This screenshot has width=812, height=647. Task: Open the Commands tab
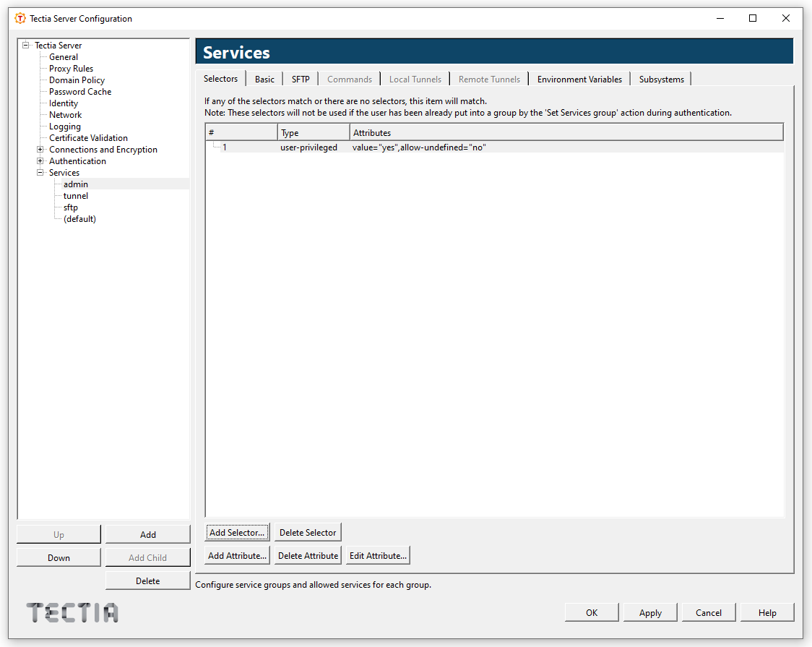pyautogui.click(x=350, y=80)
